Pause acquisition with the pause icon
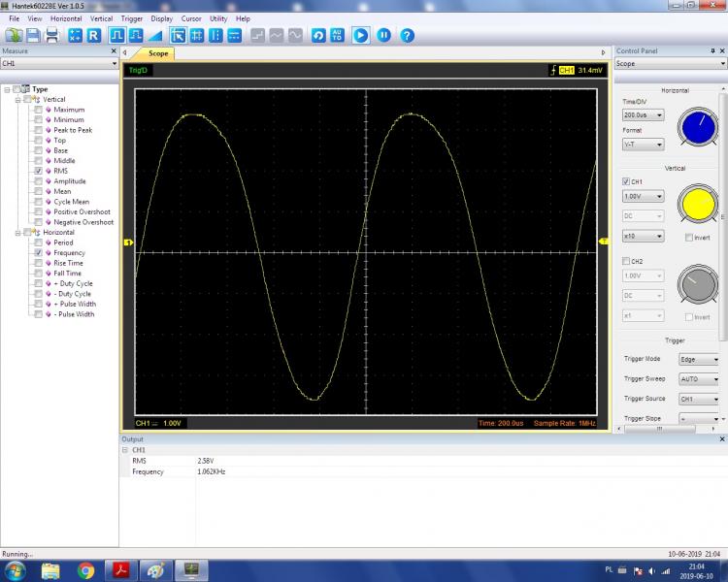The width and height of the screenshot is (728, 582). pyautogui.click(x=383, y=35)
